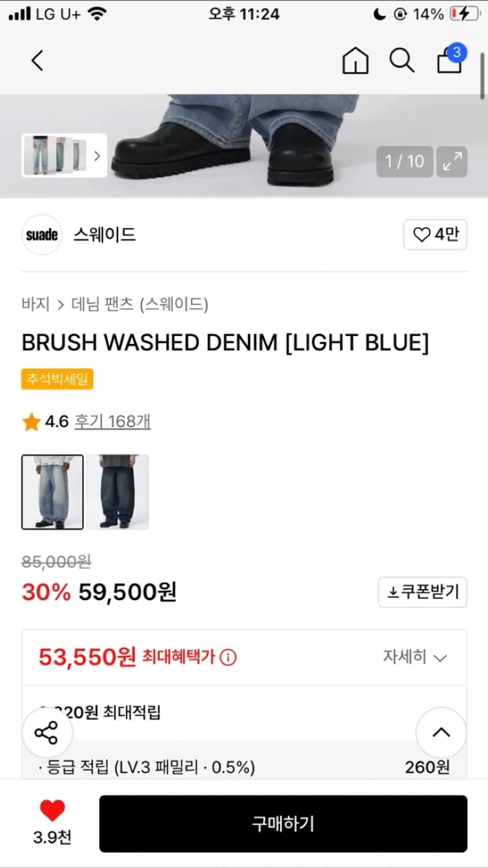Screen dimensions: 488x868
Task: Go to the home icon
Action: coord(355,61)
